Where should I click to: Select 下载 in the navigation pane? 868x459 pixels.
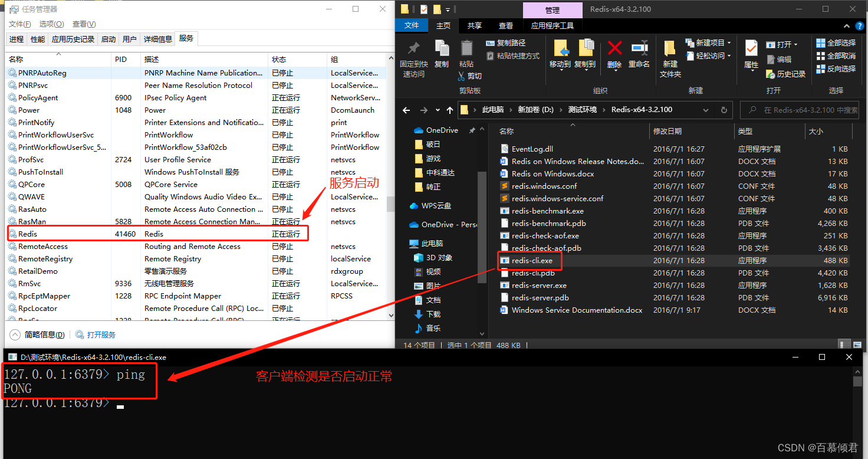point(428,314)
